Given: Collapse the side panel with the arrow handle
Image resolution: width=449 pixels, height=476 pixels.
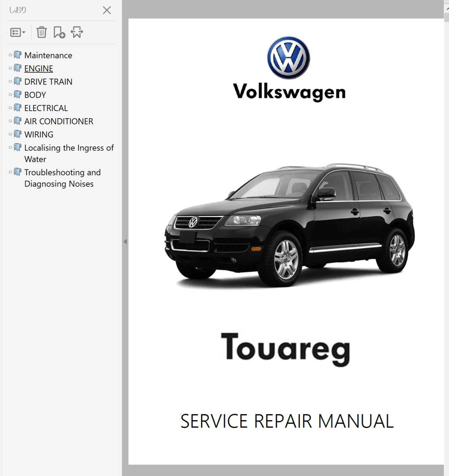Looking at the screenshot, I should pyautogui.click(x=125, y=241).
